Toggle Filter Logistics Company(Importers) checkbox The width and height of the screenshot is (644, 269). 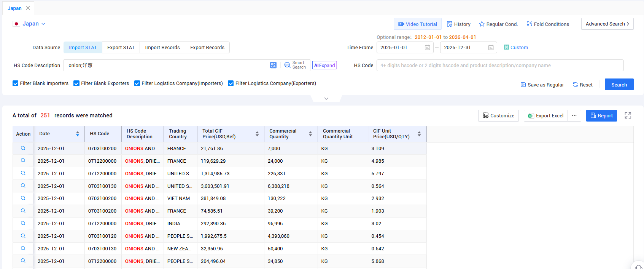point(137,83)
